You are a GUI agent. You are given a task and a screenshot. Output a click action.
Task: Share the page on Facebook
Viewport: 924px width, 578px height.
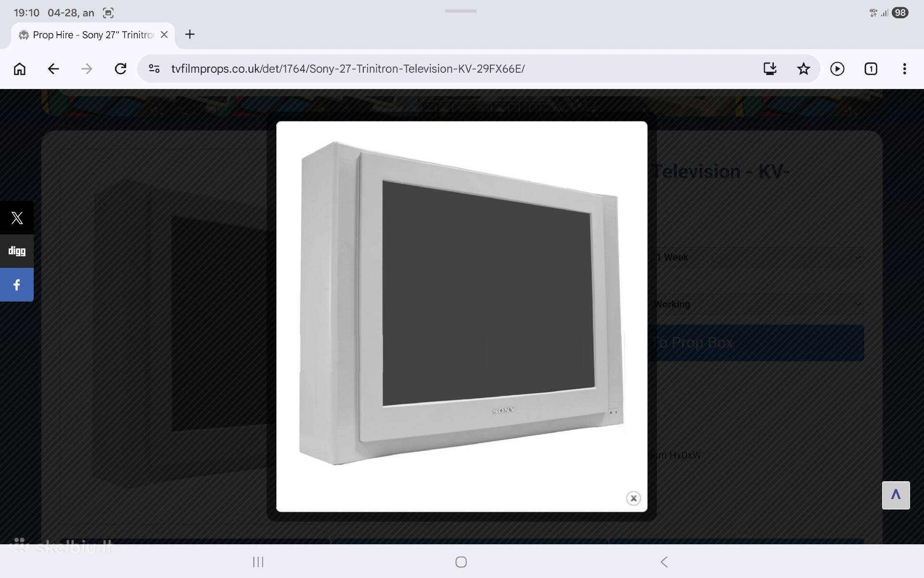coord(17,285)
